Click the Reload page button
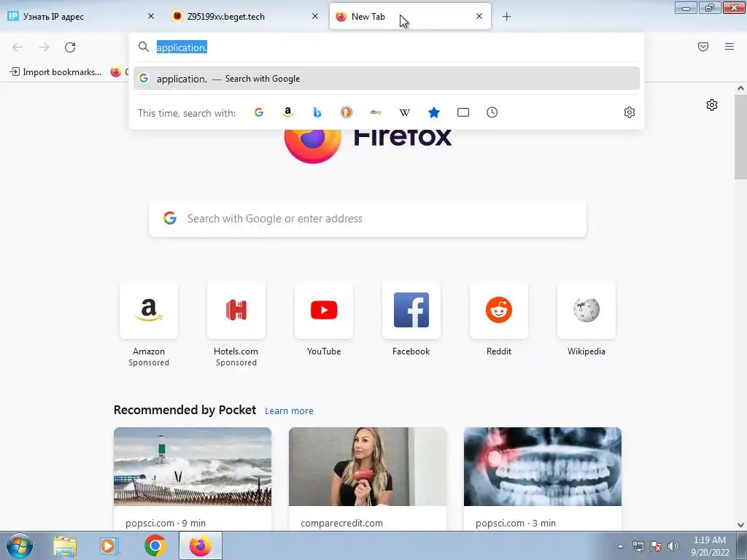The height and width of the screenshot is (560, 747). point(70,47)
